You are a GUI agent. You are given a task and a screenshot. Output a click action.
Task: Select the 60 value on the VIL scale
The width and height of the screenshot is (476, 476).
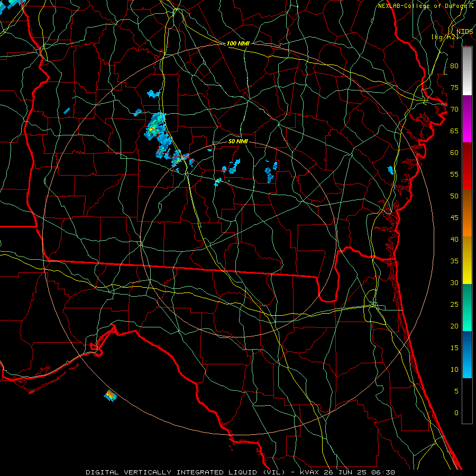454,153
